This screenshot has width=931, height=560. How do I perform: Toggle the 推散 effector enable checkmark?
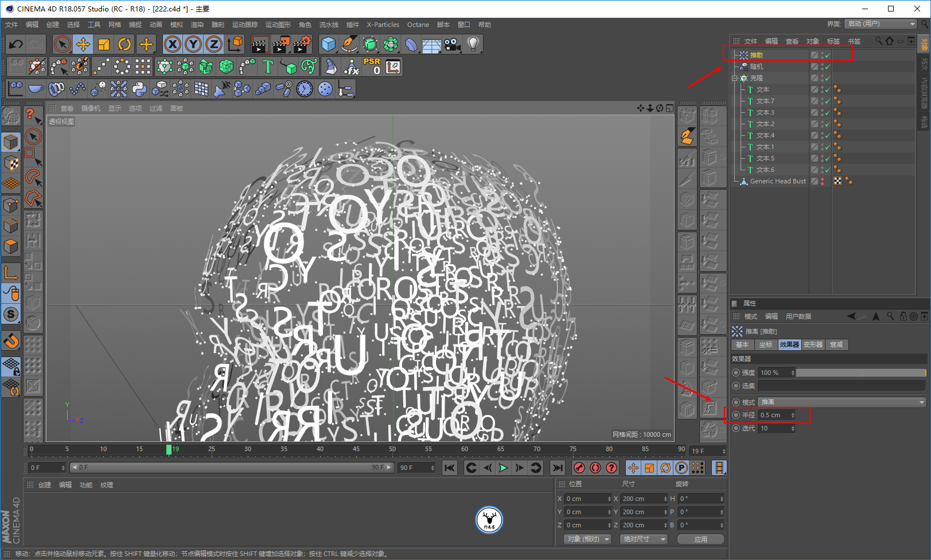coord(827,56)
